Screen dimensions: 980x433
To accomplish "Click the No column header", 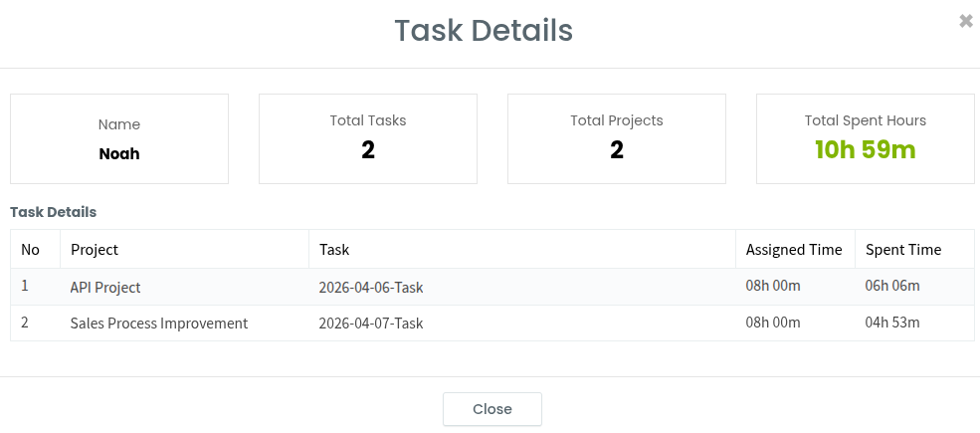I will click(31, 250).
